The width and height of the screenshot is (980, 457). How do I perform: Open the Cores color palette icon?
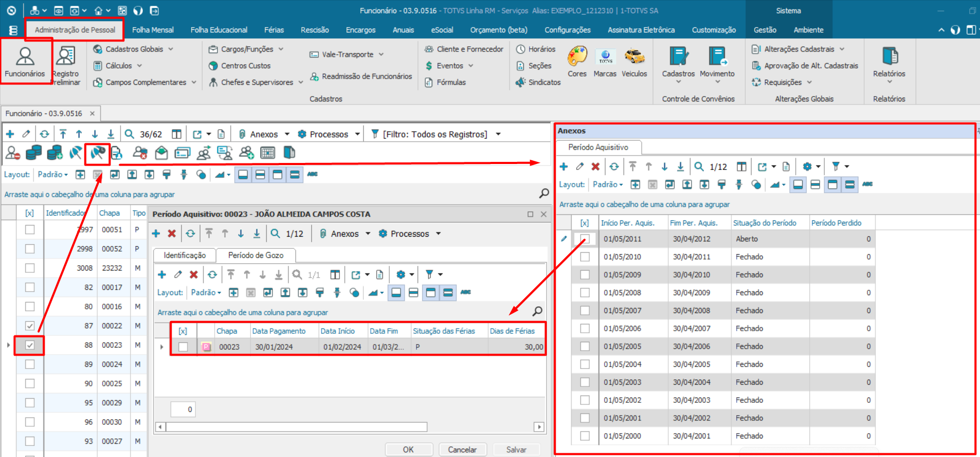point(577,62)
